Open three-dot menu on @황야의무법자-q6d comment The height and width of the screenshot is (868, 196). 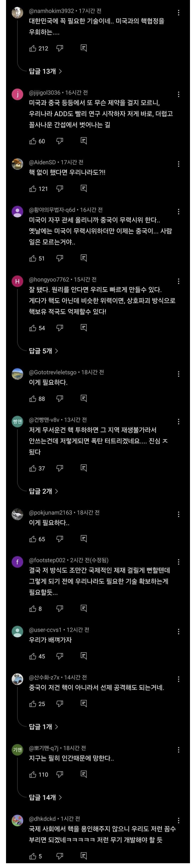[x=178, y=212]
